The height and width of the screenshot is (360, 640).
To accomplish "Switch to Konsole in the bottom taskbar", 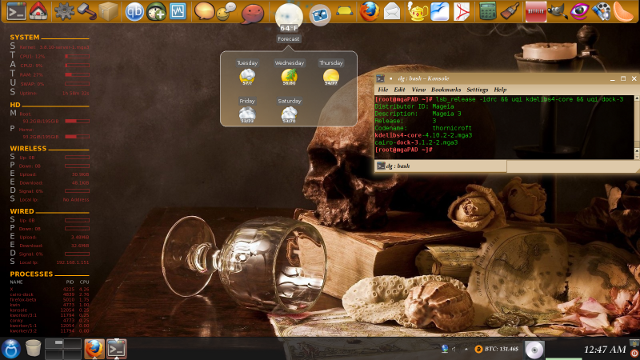I will [116, 349].
